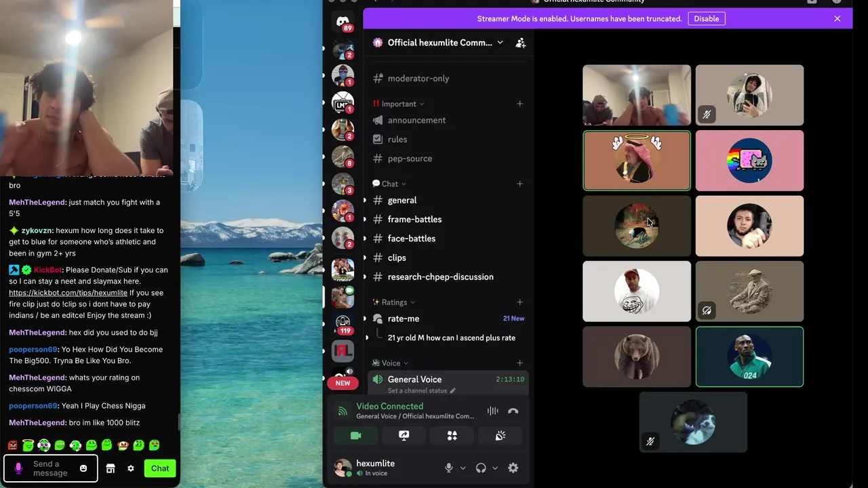Open the invite members icon beside server name
Image resolution: width=868 pixels, height=488 pixels.
(x=521, y=43)
